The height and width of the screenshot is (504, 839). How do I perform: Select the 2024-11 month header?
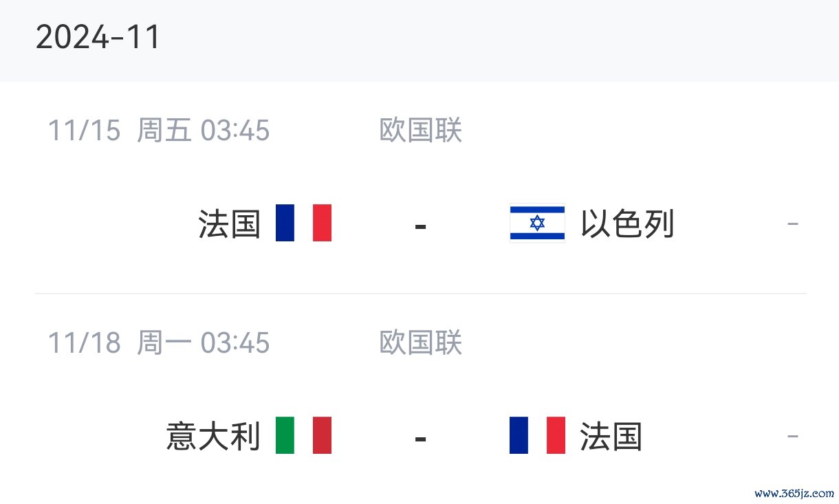pyautogui.click(x=98, y=37)
